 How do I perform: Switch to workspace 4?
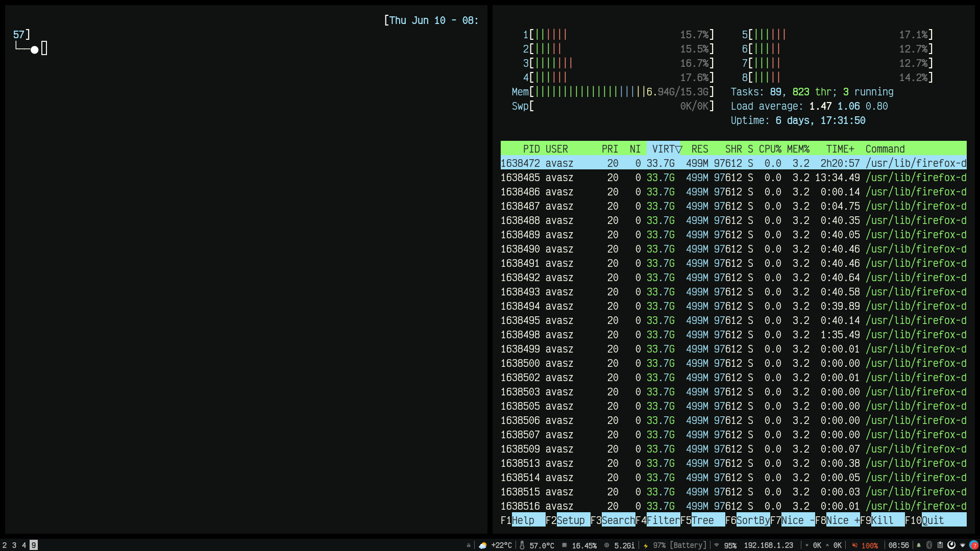[24, 545]
